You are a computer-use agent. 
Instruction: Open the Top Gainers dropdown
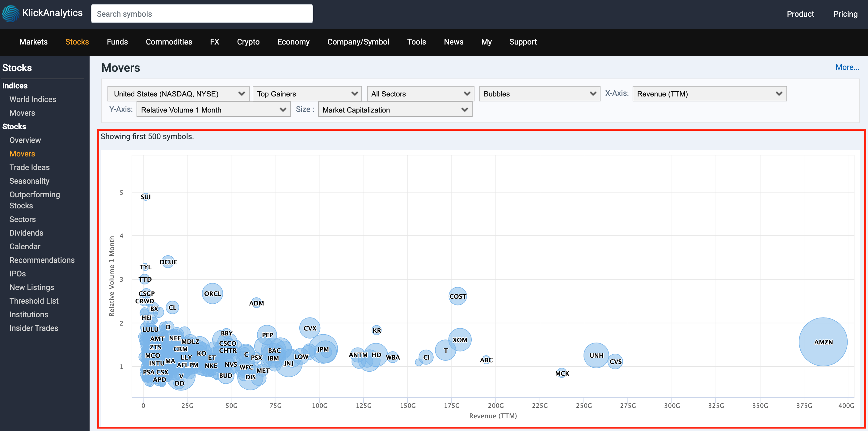(307, 94)
